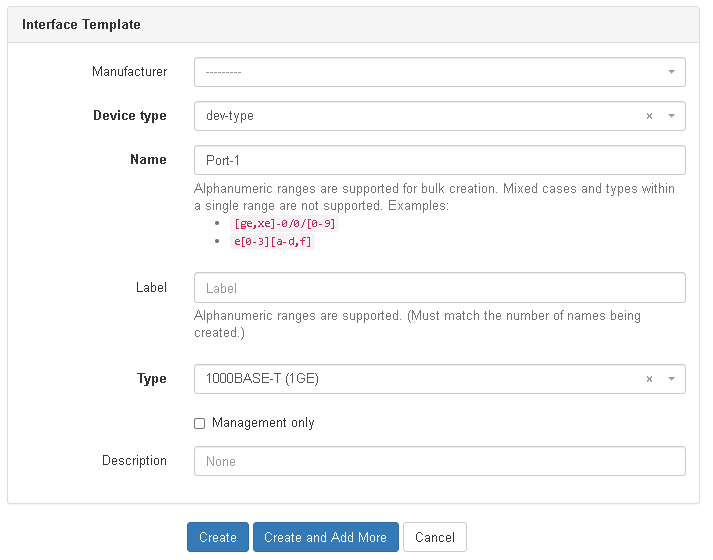The image size is (713, 560).
Task: Click the [ge,xe]-0/0/[0-9] example code
Action: pyautogui.click(x=285, y=224)
